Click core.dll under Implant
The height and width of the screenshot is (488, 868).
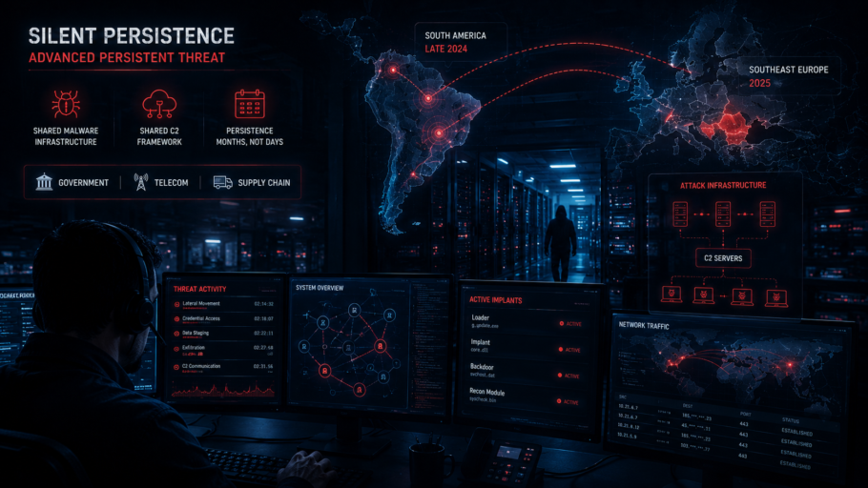tap(480, 350)
